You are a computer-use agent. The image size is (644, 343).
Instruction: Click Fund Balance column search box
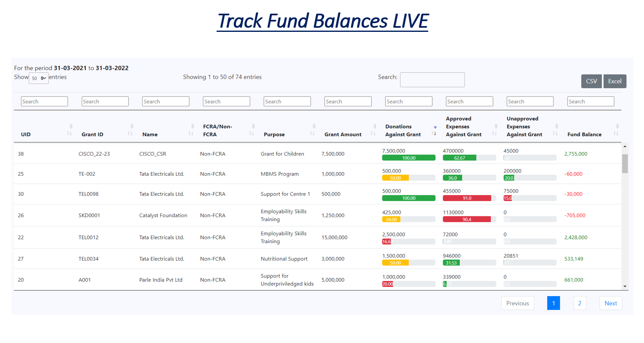click(x=591, y=101)
